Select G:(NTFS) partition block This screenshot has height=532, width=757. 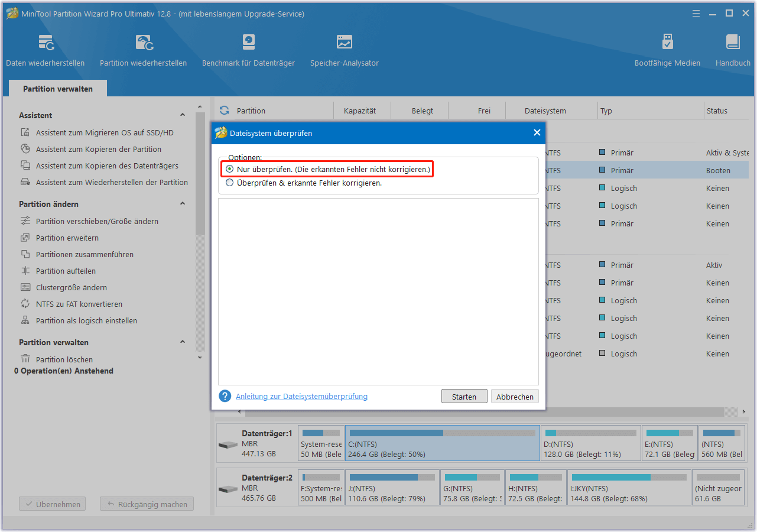tap(472, 488)
